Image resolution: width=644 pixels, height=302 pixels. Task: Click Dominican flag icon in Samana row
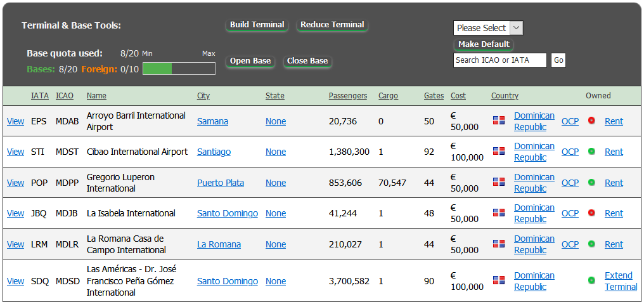click(498, 121)
